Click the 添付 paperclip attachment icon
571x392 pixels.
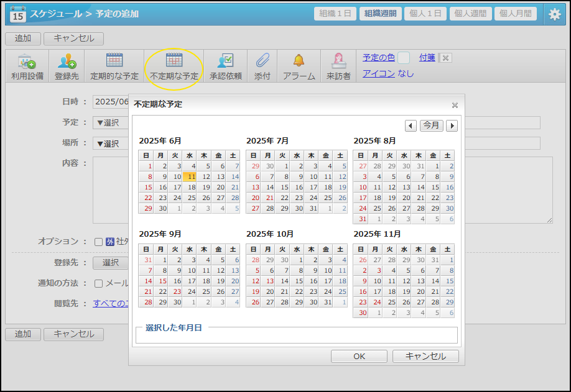point(262,66)
